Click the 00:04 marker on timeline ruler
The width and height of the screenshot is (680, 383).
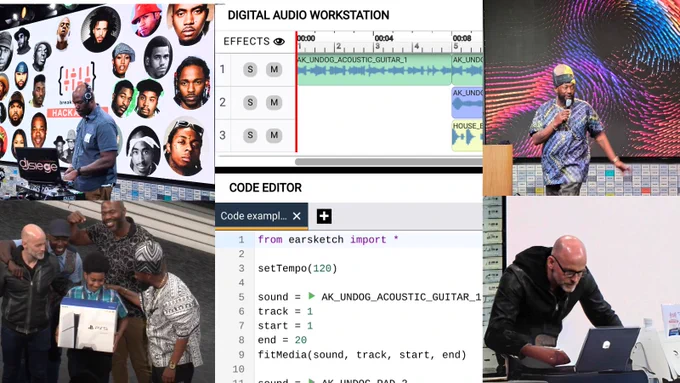pyautogui.click(x=384, y=38)
